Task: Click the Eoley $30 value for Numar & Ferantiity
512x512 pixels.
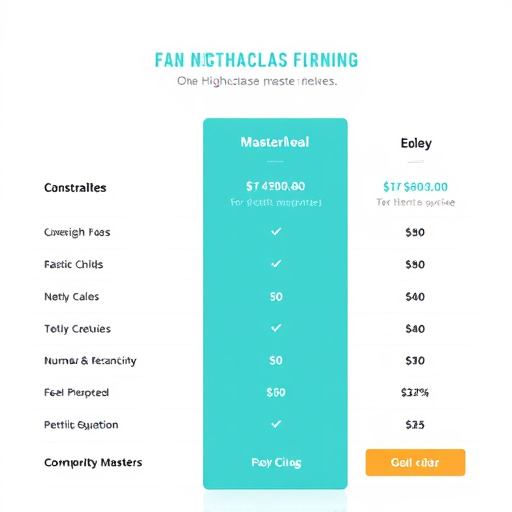Action: pyautogui.click(x=415, y=360)
